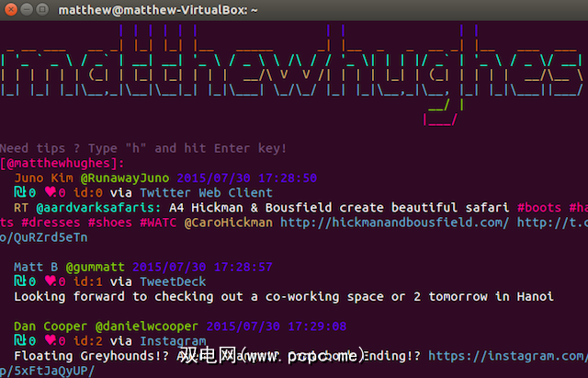This screenshot has height=378, width=588.
Task: Click the 'Looking forward to checking out' tweet text
Action: click(x=284, y=296)
